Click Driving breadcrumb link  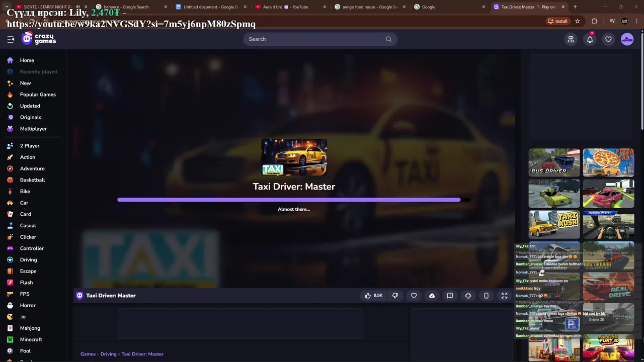tap(108, 354)
